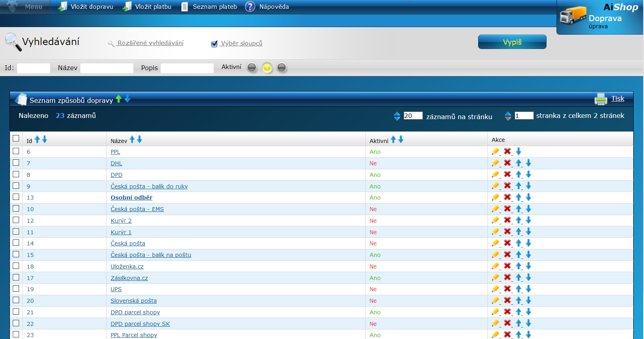Click the Tisk print link

click(x=618, y=98)
